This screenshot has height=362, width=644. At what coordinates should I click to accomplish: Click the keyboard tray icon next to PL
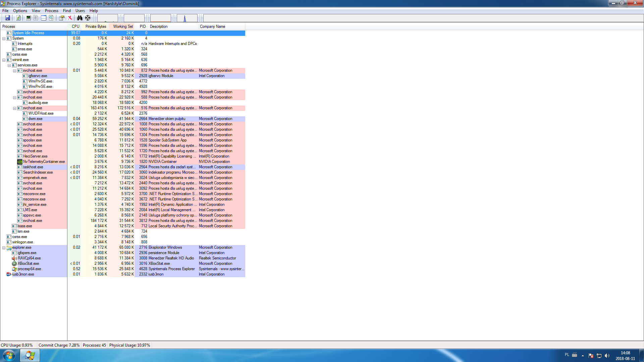tap(575, 355)
